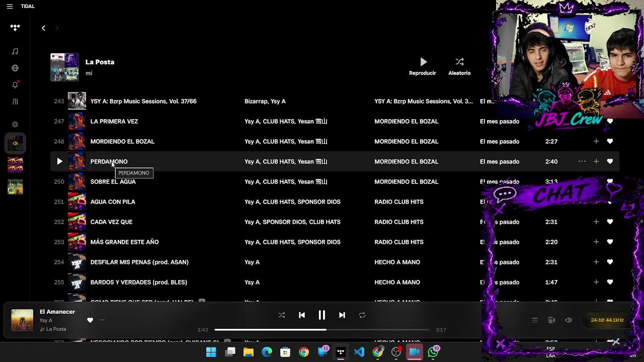The width and height of the screenshot is (644, 362).
Task: Pause the current song El Amanecer
Action: (322, 315)
